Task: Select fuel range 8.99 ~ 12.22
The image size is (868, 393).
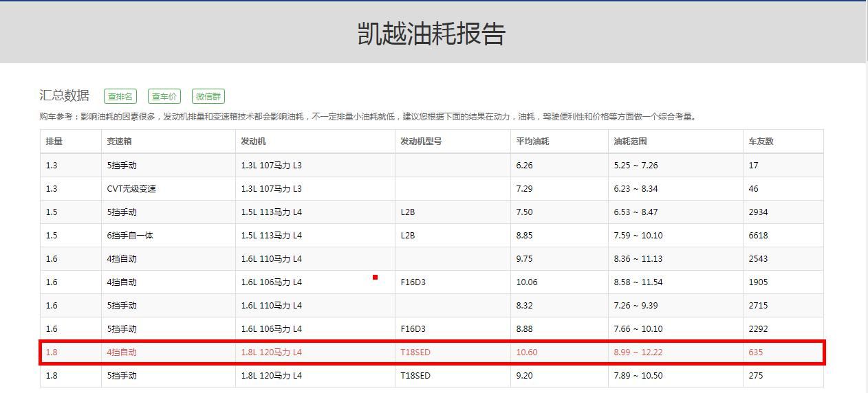Action: pos(638,352)
